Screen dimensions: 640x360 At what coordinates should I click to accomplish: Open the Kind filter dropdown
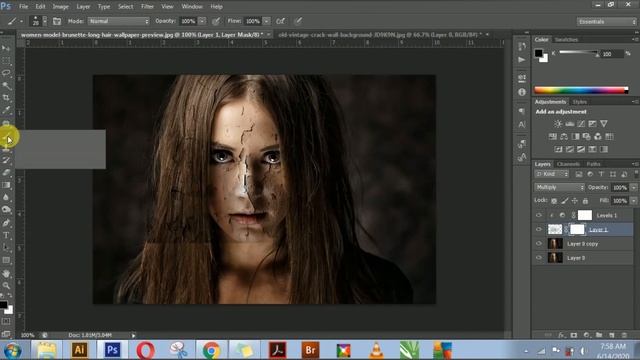[551, 174]
